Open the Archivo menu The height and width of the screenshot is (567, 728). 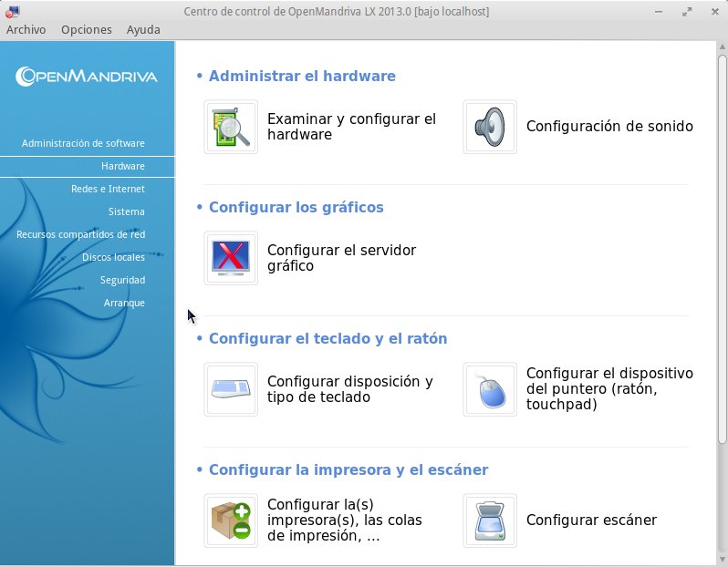tap(26, 30)
